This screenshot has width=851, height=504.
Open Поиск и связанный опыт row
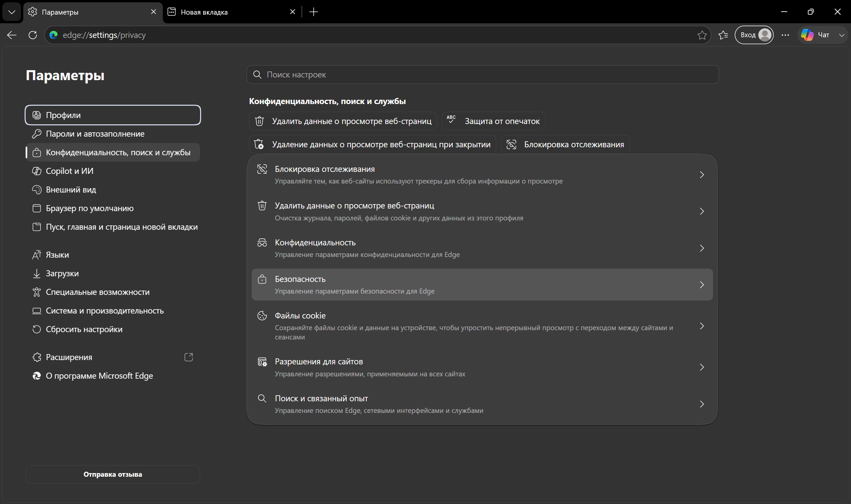click(x=482, y=404)
